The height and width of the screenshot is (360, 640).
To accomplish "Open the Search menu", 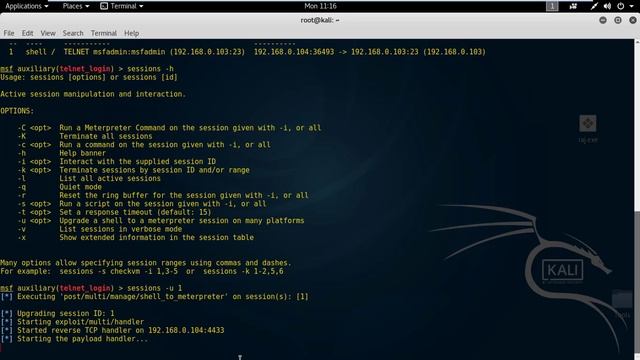I will (73, 33).
